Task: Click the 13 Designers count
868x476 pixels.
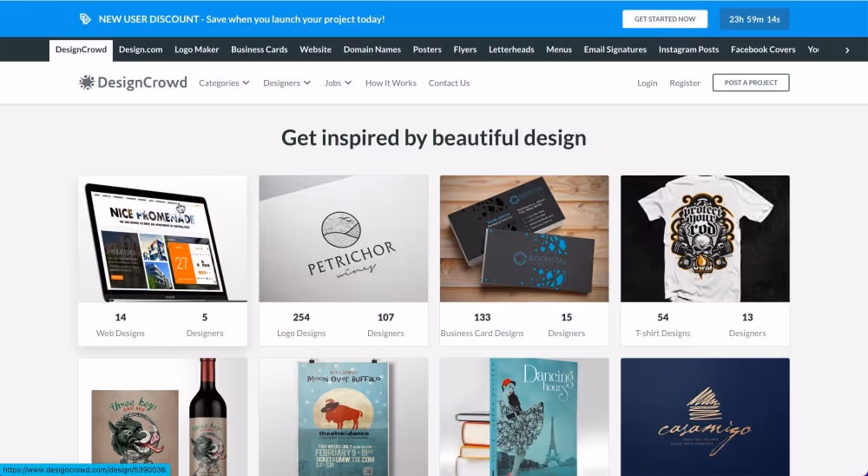Action: (747, 325)
